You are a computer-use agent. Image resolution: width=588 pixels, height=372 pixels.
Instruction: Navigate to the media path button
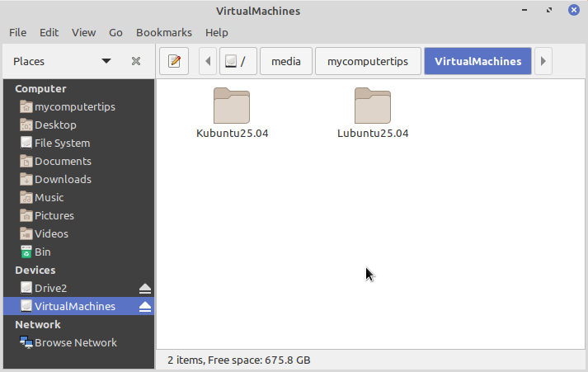pyautogui.click(x=286, y=61)
